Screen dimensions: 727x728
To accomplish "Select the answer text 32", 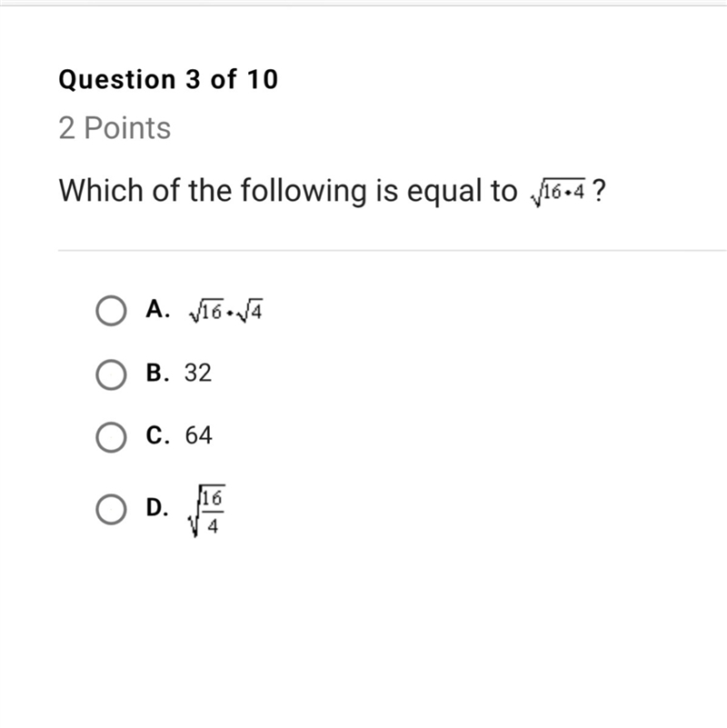I will coord(198,373).
